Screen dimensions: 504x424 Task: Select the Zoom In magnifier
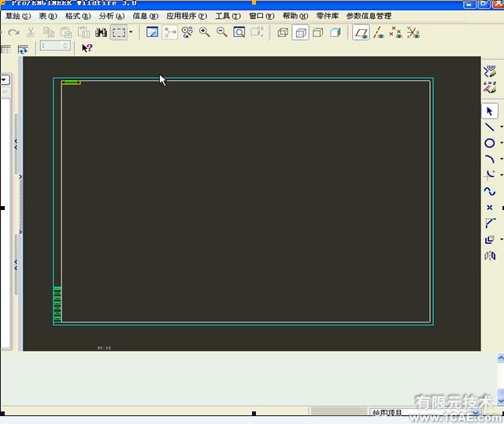click(x=205, y=32)
